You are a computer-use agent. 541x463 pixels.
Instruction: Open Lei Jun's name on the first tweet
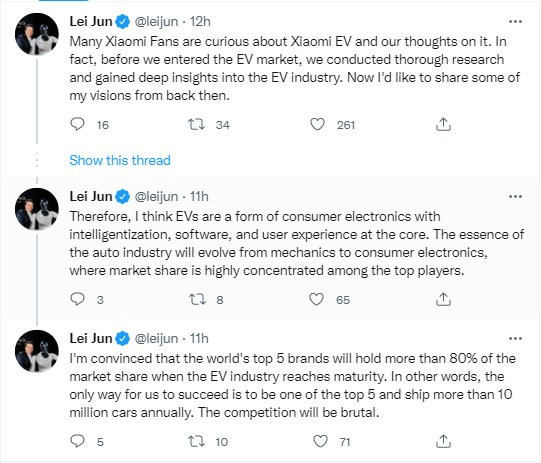point(91,21)
